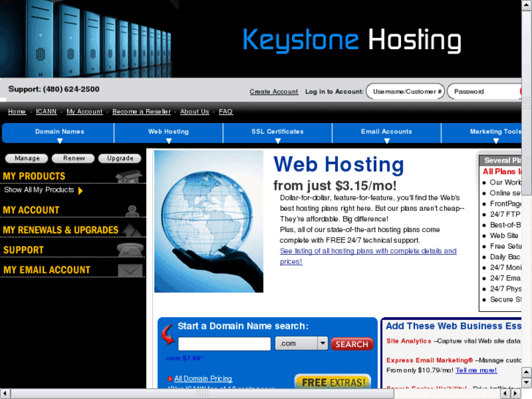
Task: Open the MY ACCOUNT sidebar heading
Action: point(31,210)
